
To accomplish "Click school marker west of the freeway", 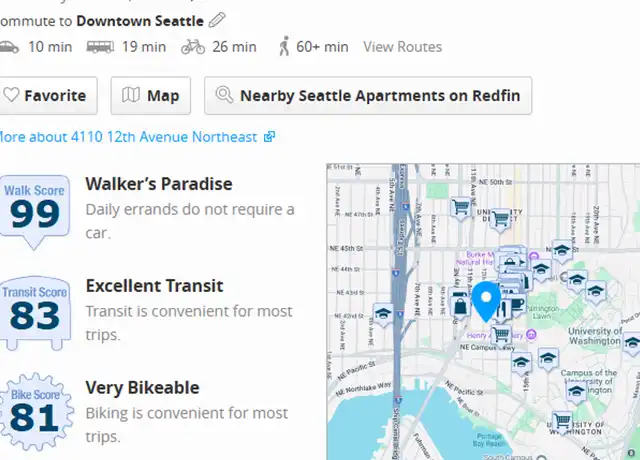I will [x=383, y=315].
